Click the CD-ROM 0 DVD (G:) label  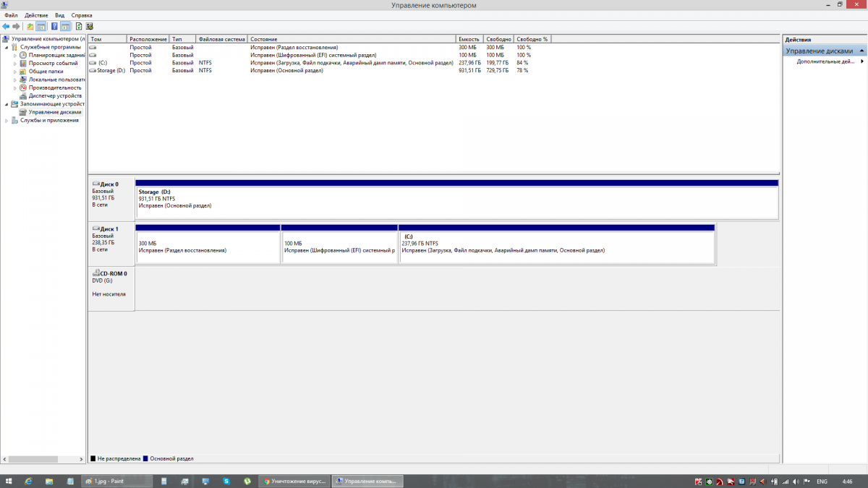point(111,289)
